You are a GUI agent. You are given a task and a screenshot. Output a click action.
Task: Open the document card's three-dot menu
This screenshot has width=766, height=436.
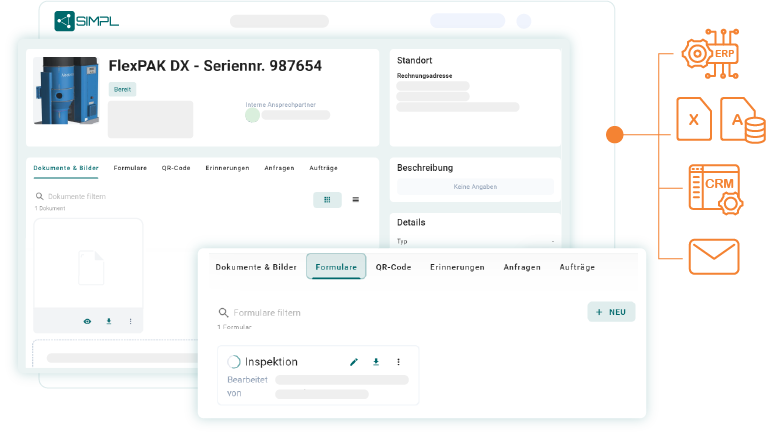click(130, 321)
